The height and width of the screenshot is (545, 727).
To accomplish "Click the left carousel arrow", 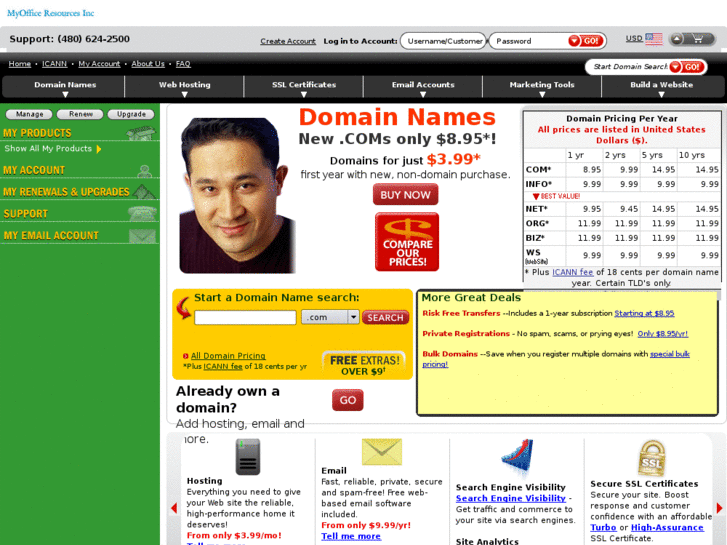I will tap(174, 508).
